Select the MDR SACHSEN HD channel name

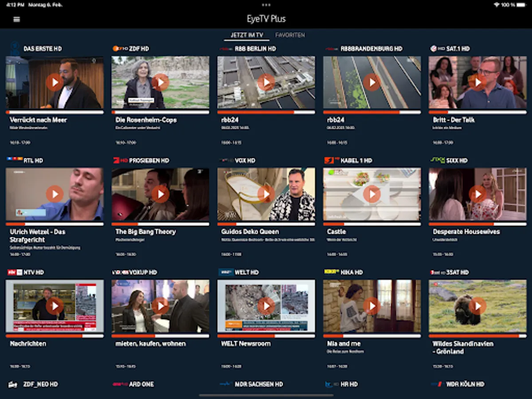coord(258,384)
